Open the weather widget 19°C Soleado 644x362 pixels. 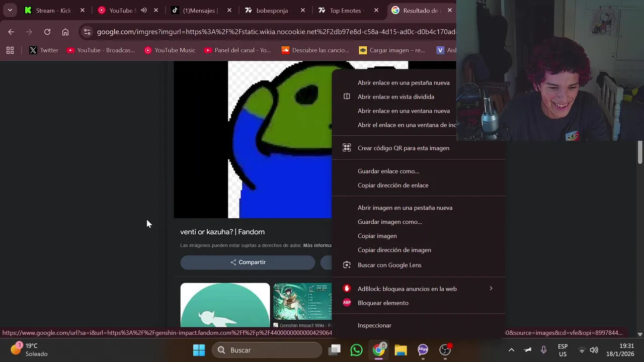coord(29,350)
